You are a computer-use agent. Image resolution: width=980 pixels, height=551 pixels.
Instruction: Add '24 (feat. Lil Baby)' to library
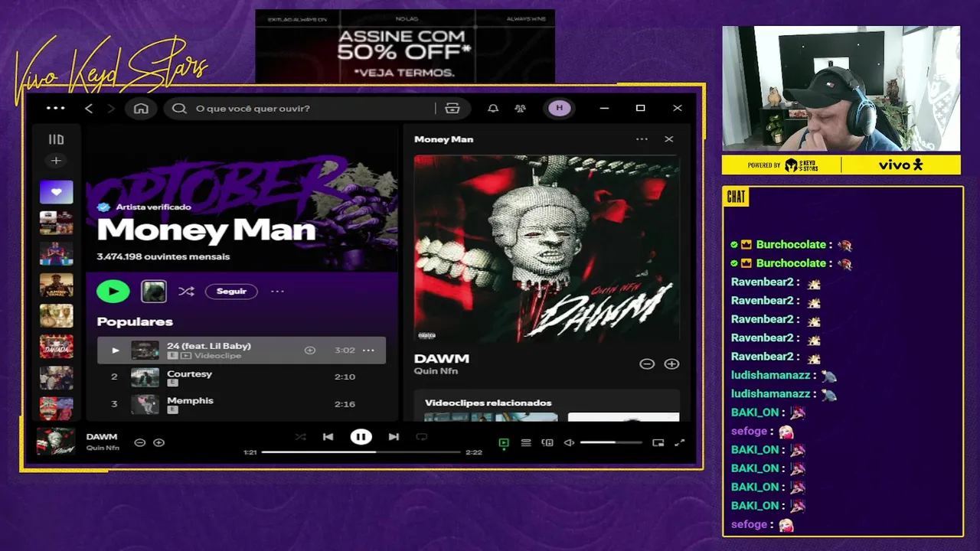(310, 350)
